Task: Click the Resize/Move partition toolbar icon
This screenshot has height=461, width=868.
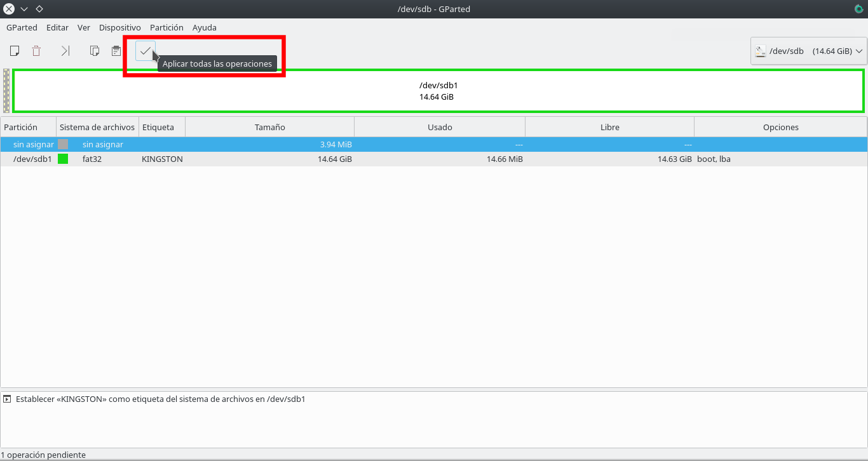Action: [x=65, y=51]
